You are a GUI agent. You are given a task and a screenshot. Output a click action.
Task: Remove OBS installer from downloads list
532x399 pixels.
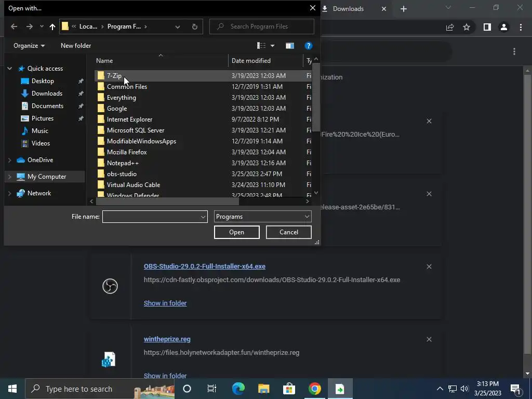pyautogui.click(x=429, y=267)
